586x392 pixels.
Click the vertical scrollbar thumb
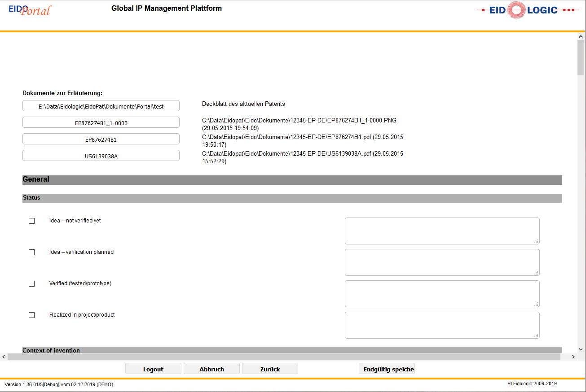tap(582, 58)
